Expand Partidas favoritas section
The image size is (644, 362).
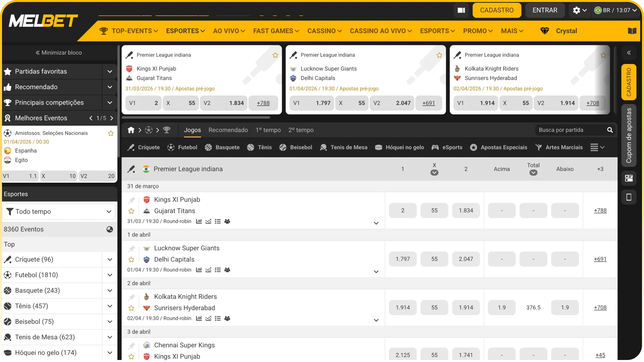tap(110, 71)
